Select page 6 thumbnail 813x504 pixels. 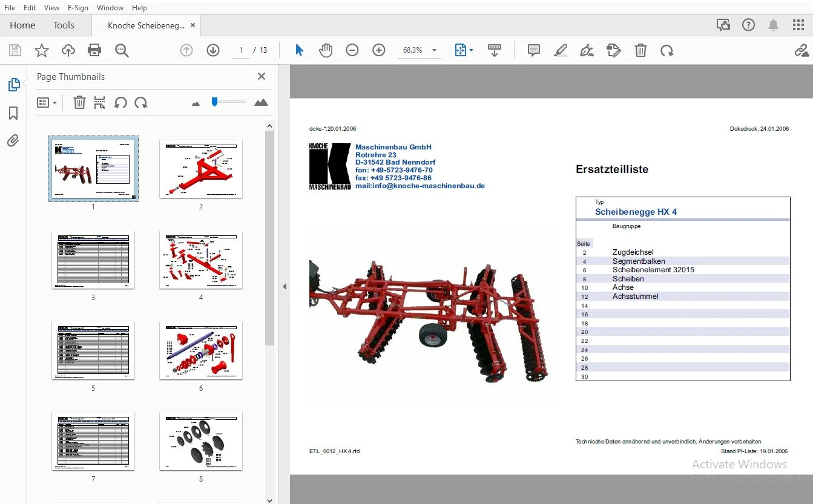tap(201, 350)
